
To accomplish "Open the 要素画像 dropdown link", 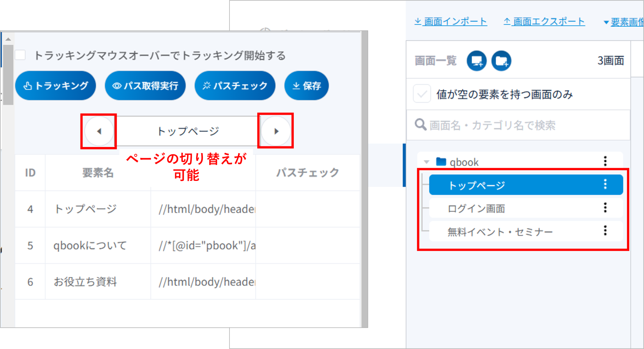I will pos(624,22).
